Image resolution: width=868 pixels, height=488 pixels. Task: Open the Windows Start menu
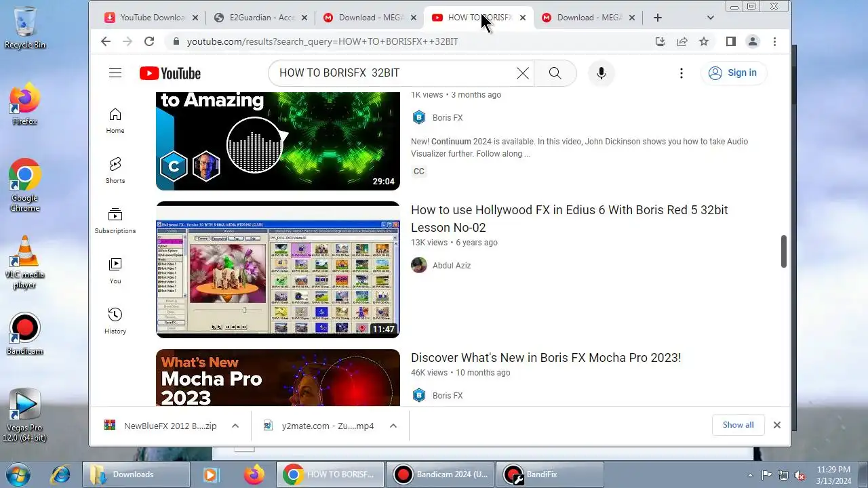click(x=18, y=474)
